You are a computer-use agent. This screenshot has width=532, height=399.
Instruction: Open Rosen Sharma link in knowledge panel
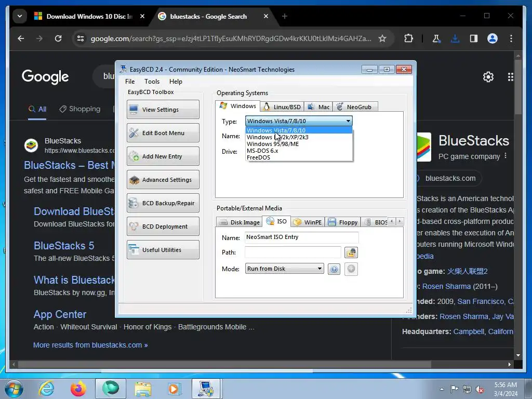point(446,286)
